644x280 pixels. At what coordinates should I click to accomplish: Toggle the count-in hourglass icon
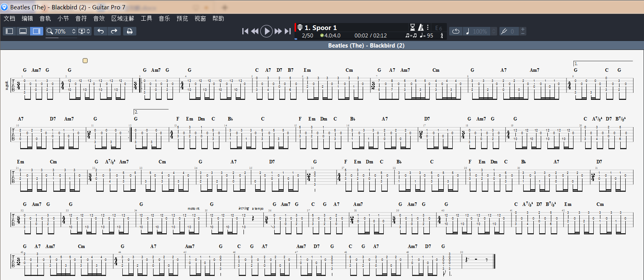(413, 27)
